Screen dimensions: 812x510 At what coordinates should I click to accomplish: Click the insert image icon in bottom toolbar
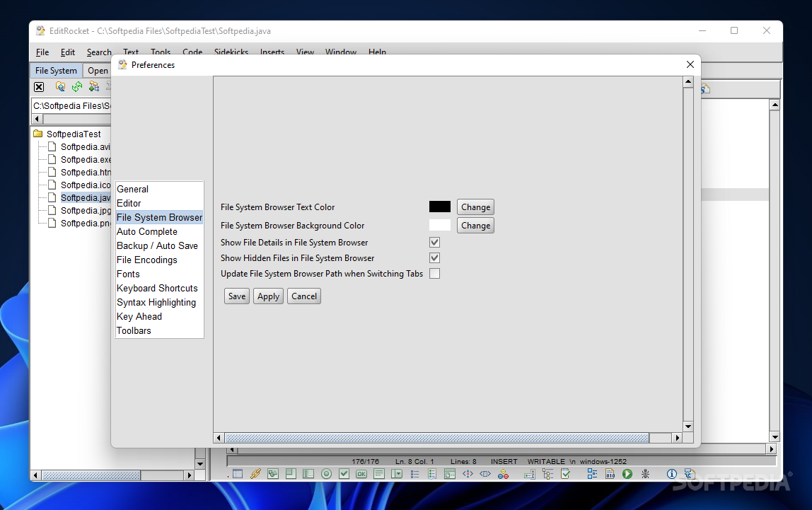[273, 474]
